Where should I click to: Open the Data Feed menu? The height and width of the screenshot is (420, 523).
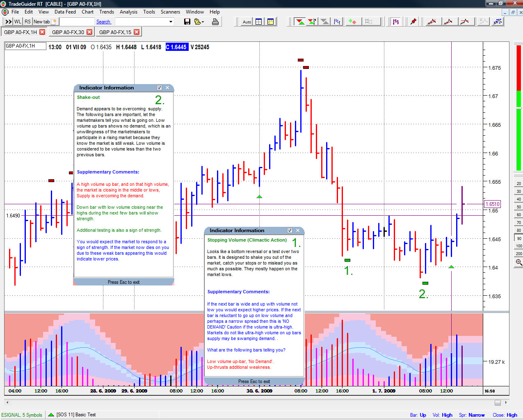point(65,12)
